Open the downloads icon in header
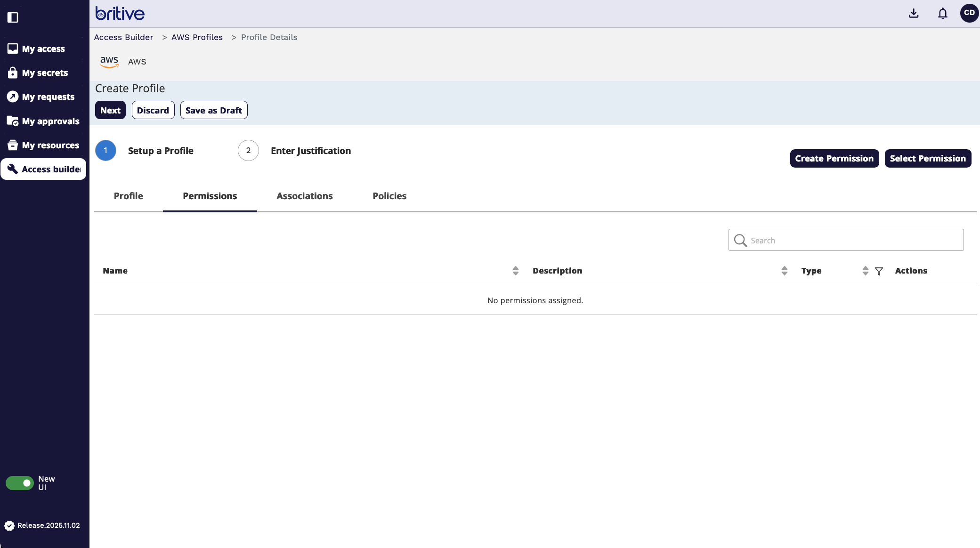 point(914,13)
